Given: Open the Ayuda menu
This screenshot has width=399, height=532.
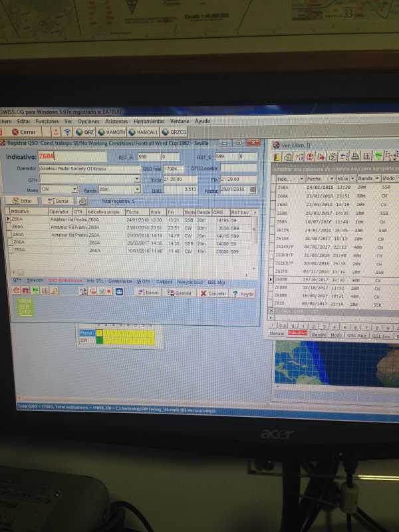Looking at the screenshot, I should click(202, 121).
